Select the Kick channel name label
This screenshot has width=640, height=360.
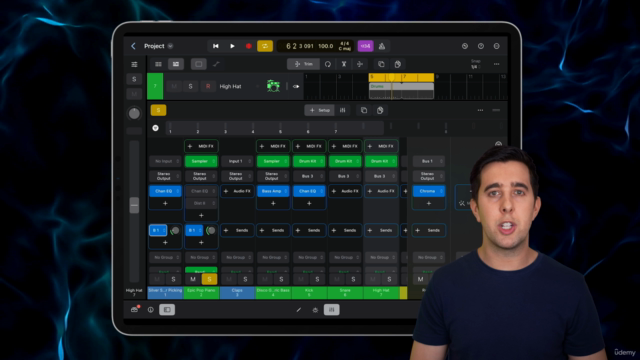point(309,292)
